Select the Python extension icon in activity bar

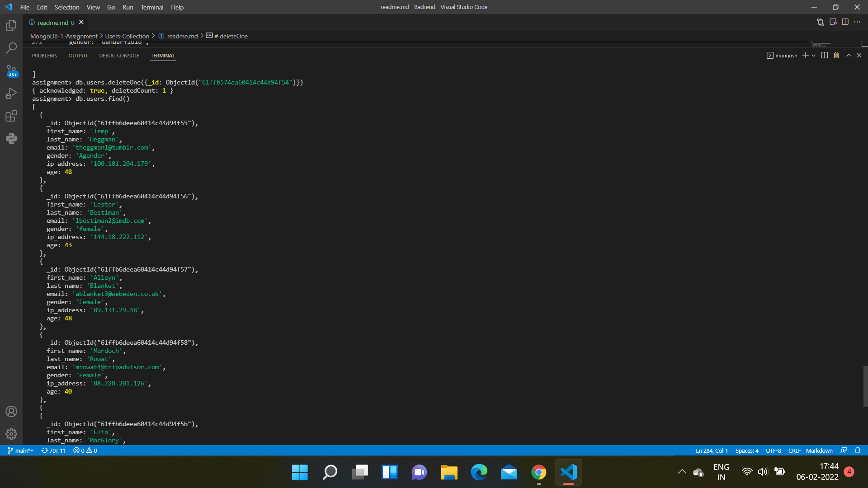[x=11, y=138]
